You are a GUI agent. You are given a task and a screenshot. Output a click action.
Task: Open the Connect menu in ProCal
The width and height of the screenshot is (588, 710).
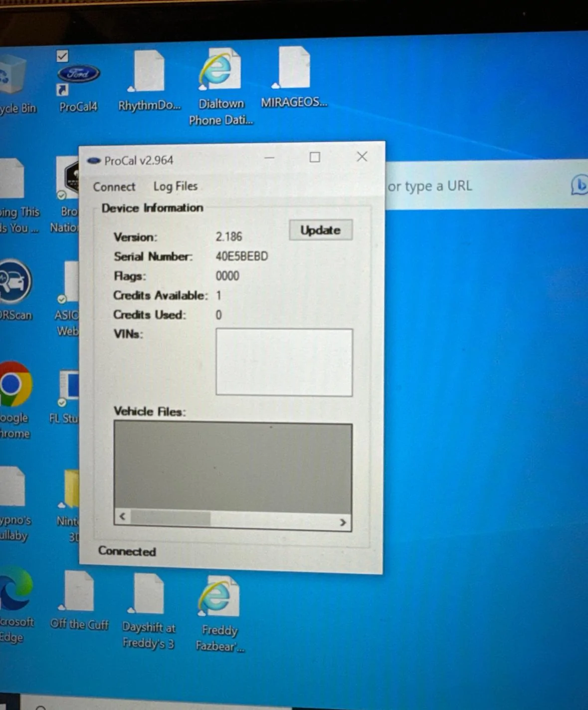(114, 187)
